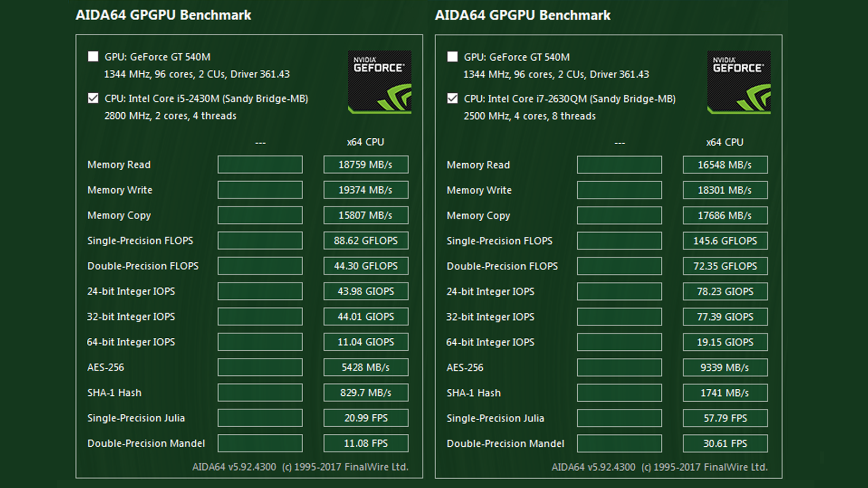Click the NVIDIA GeForce logo beside i5-2430M

(x=379, y=82)
